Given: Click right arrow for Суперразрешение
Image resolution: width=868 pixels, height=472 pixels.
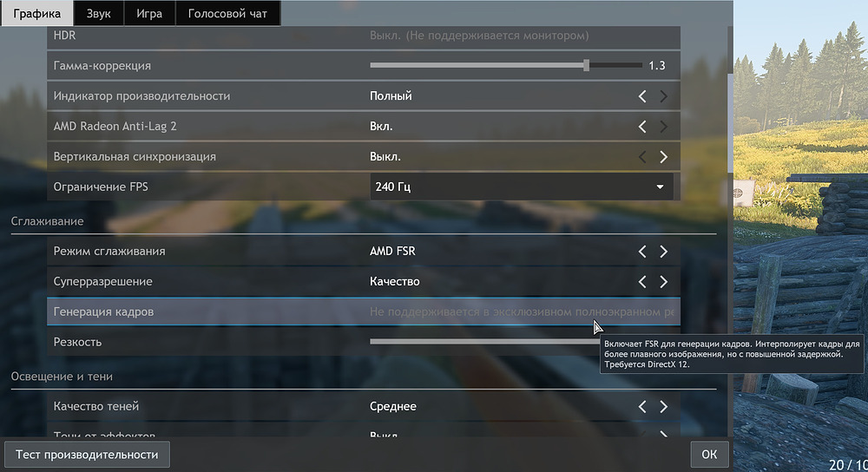Looking at the screenshot, I should 663,282.
